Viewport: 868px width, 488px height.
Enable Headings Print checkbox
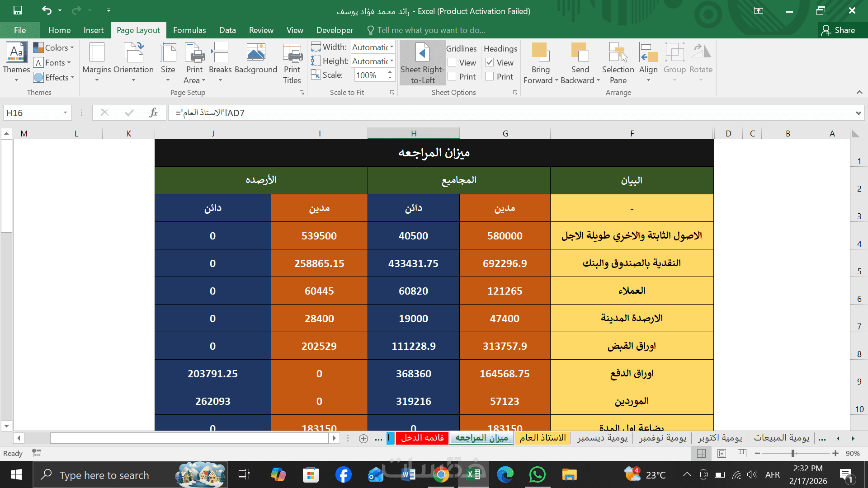click(x=489, y=76)
